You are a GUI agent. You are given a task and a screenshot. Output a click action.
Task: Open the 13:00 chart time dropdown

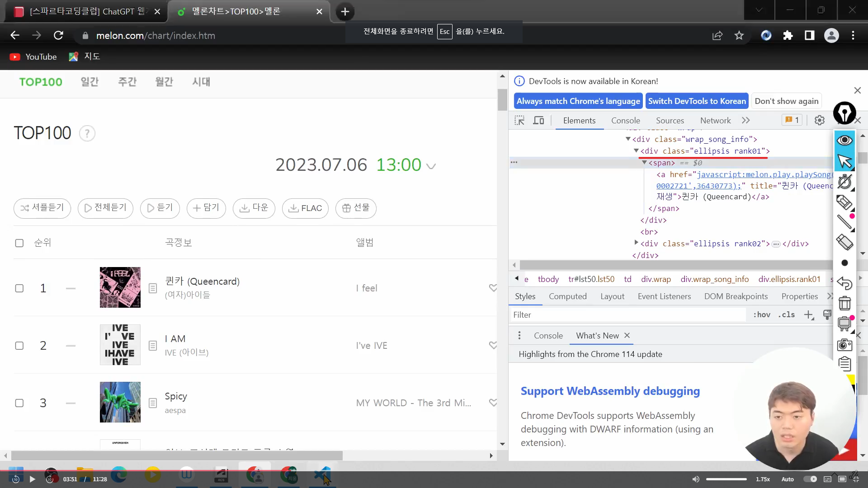(x=431, y=166)
